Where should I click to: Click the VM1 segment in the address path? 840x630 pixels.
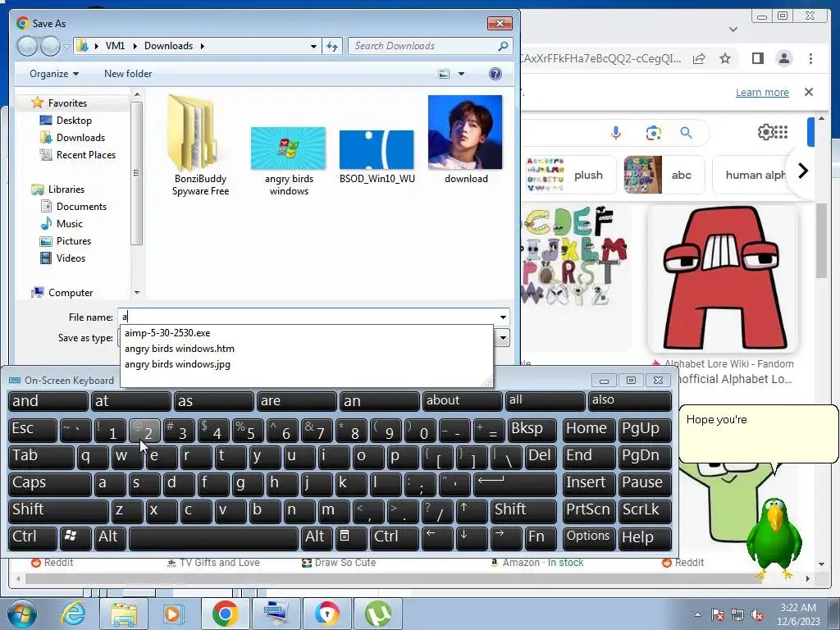click(115, 46)
